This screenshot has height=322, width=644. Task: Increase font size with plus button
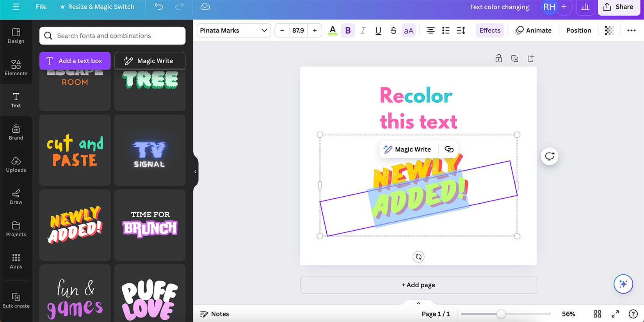click(x=315, y=30)
